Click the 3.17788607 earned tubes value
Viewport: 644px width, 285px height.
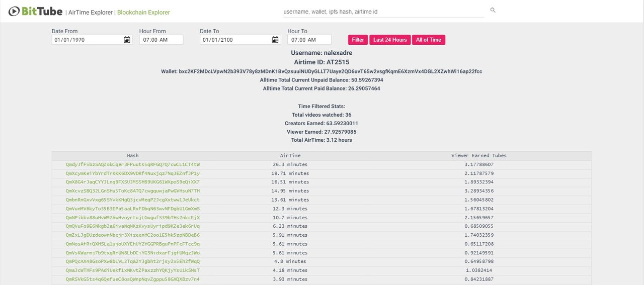[x=479, y=164]
